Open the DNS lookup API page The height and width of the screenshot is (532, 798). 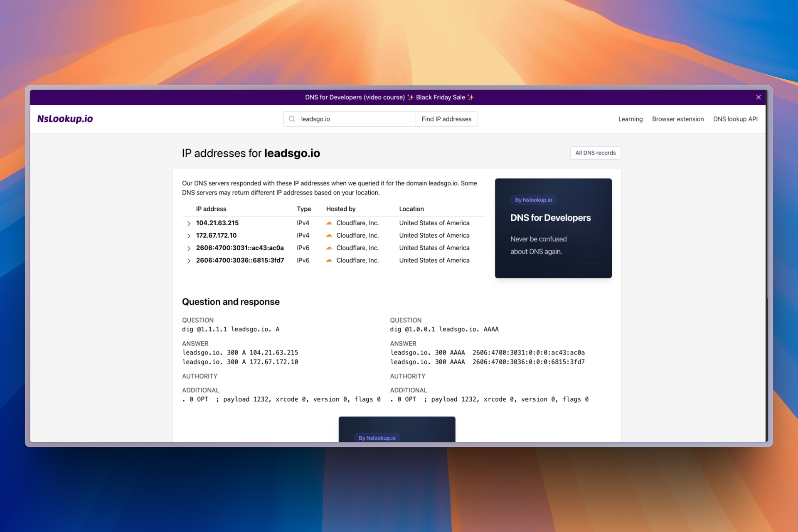point(735,119)
